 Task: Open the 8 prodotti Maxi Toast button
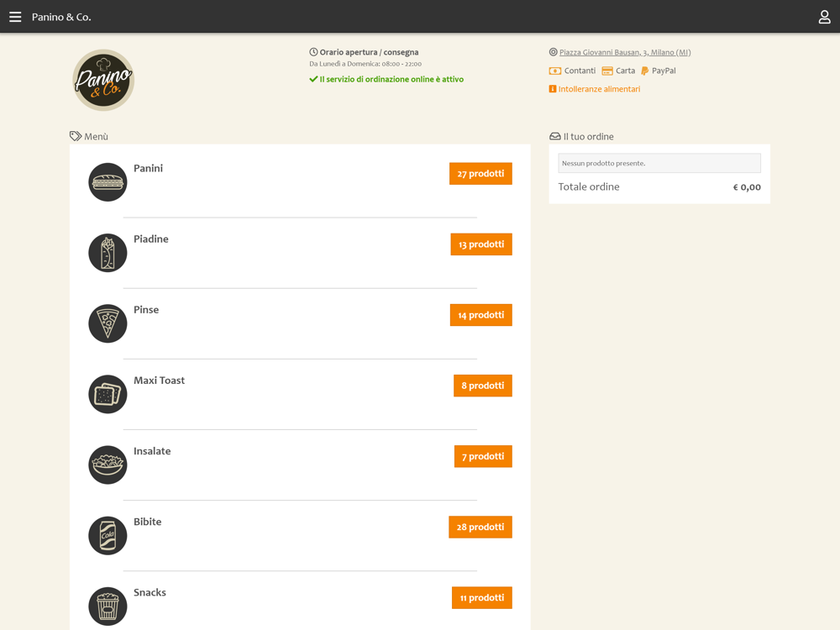(x=483, y=386)
